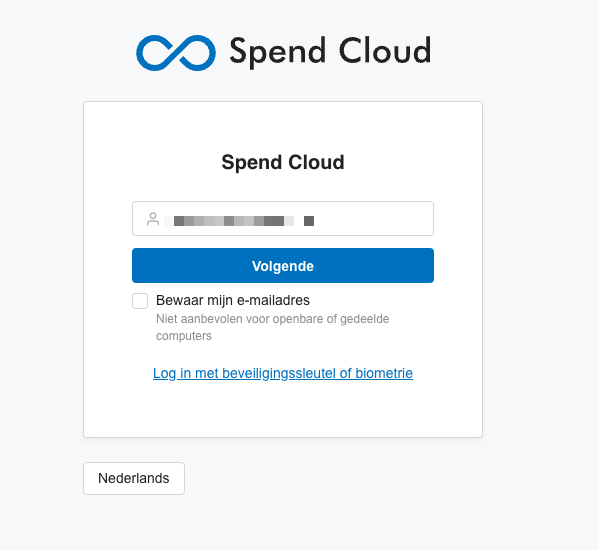
Task: Open the Nederlands language selector
Action: (134, 478)
